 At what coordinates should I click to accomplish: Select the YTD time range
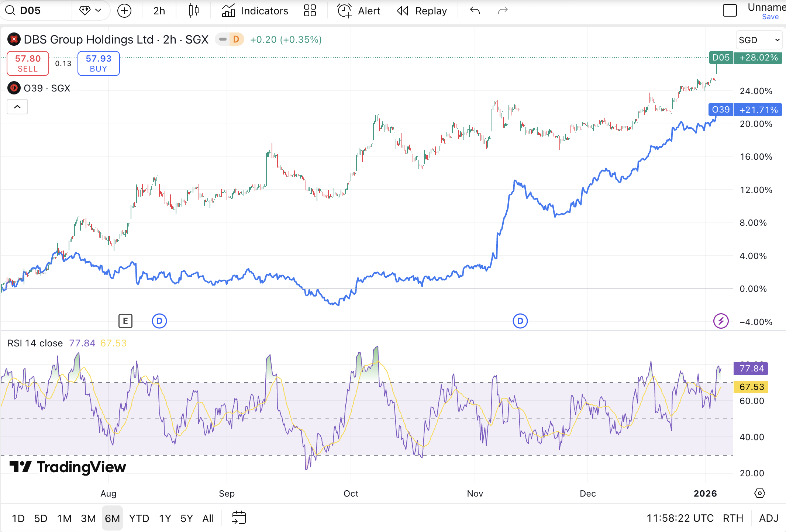pos(139,518)
